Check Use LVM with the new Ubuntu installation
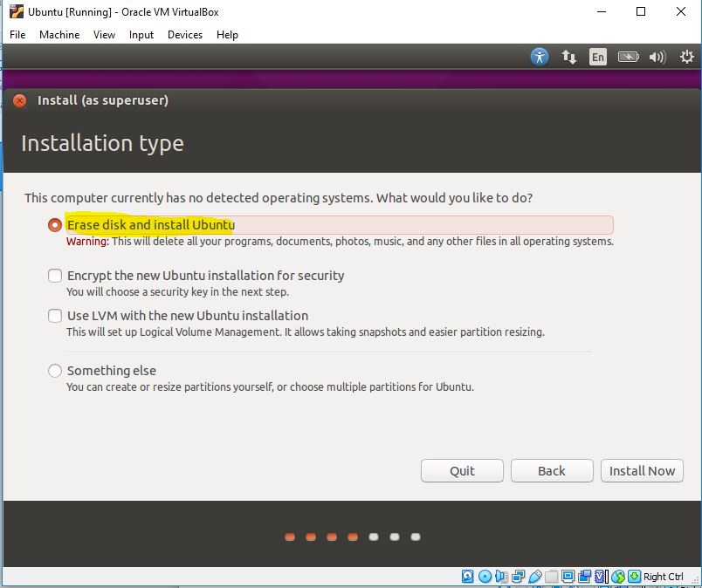Screen dimensions: 702x588 coord(54,316)
